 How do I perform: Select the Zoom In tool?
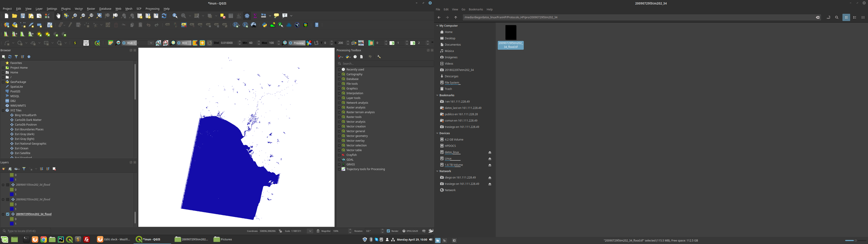[x=74, y=16]
